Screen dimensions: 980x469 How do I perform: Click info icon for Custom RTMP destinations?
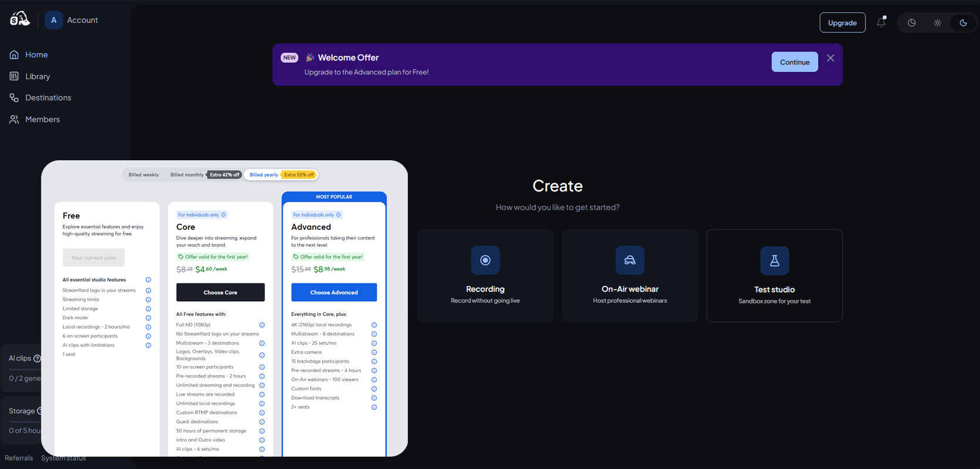click(x=262, y=413)
